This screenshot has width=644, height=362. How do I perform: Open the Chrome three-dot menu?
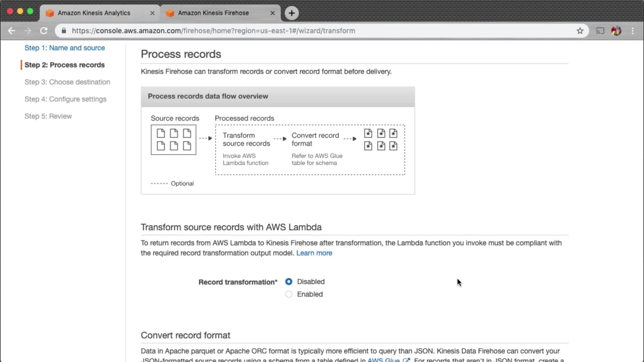(x=633, y=31)
